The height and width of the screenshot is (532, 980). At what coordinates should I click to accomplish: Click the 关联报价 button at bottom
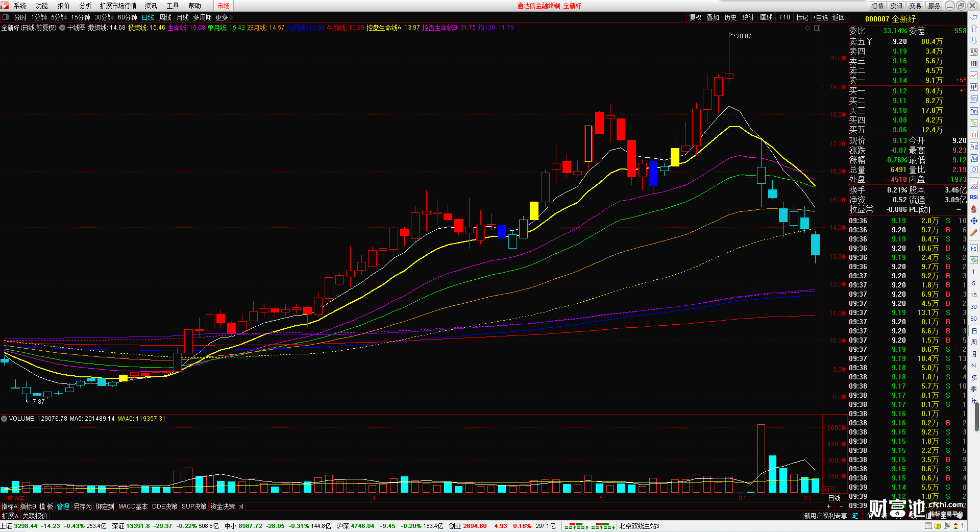(35, 516)
